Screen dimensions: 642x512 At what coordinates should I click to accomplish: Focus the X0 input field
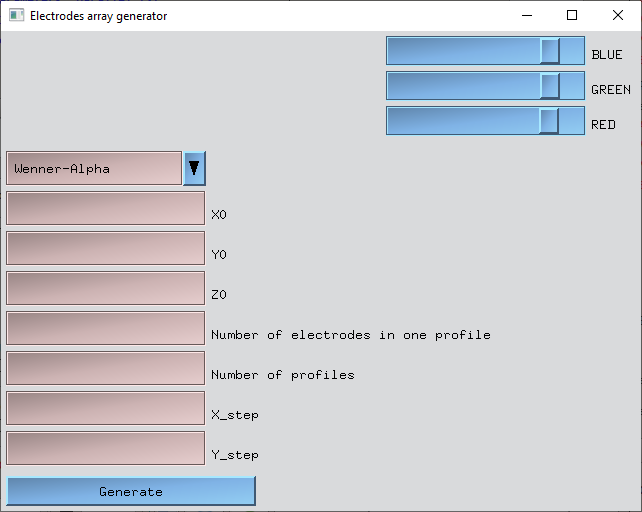pos(106,208)
